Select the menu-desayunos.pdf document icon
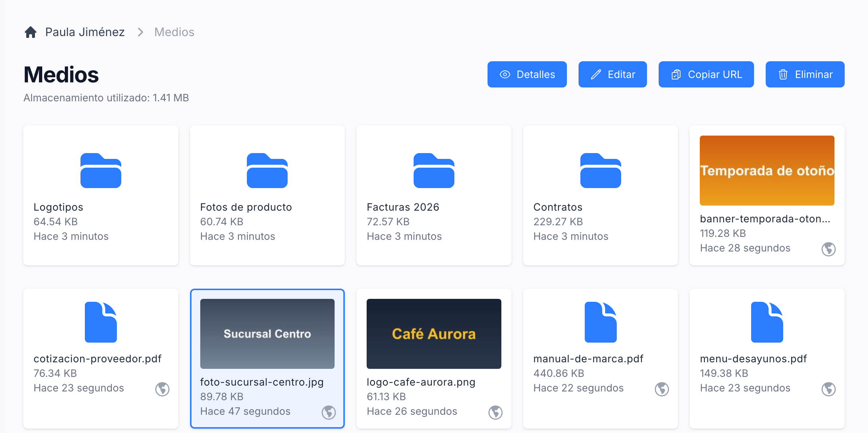 tap(767, 322)
